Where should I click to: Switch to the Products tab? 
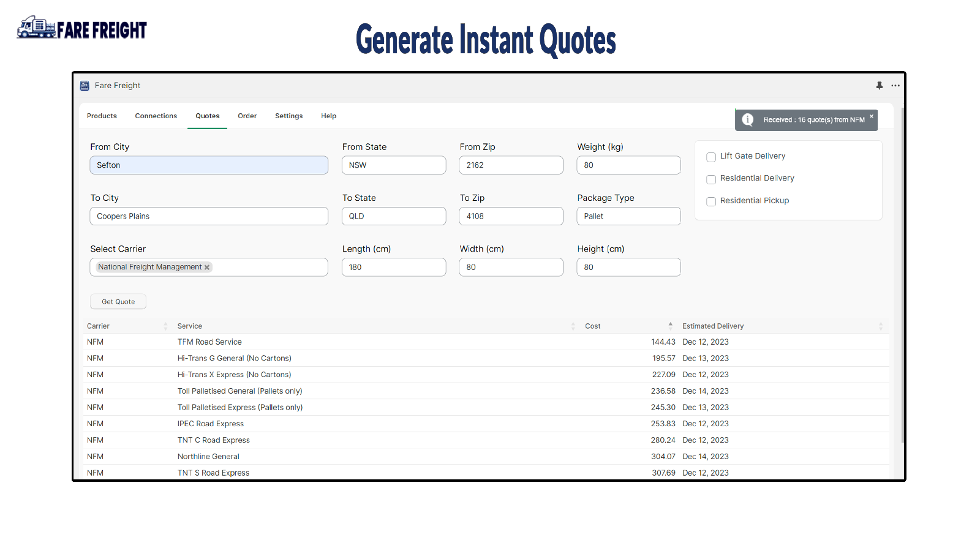point(102,116)
